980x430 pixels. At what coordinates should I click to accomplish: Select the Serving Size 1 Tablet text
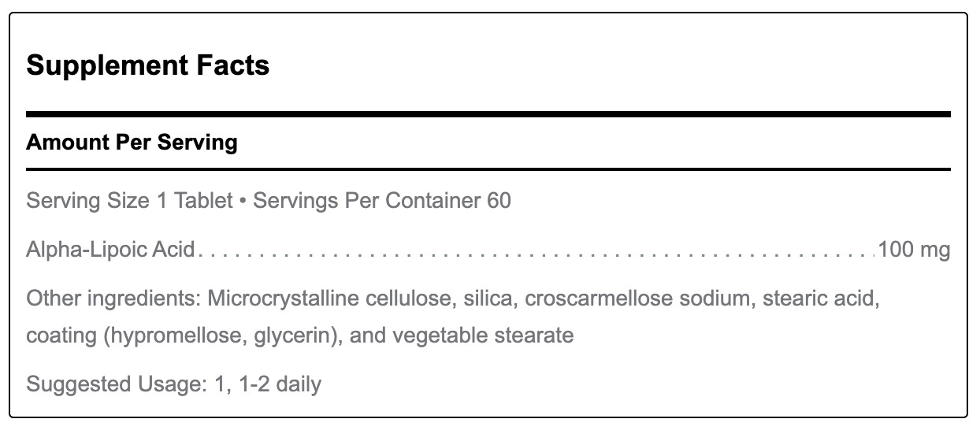[130, 200]
